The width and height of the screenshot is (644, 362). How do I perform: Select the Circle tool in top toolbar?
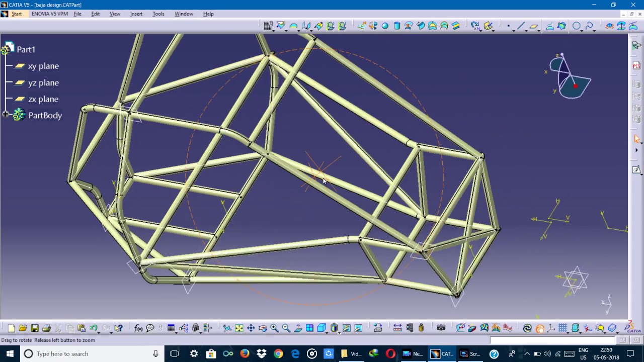pyautogui.click(x=576, y=26)
